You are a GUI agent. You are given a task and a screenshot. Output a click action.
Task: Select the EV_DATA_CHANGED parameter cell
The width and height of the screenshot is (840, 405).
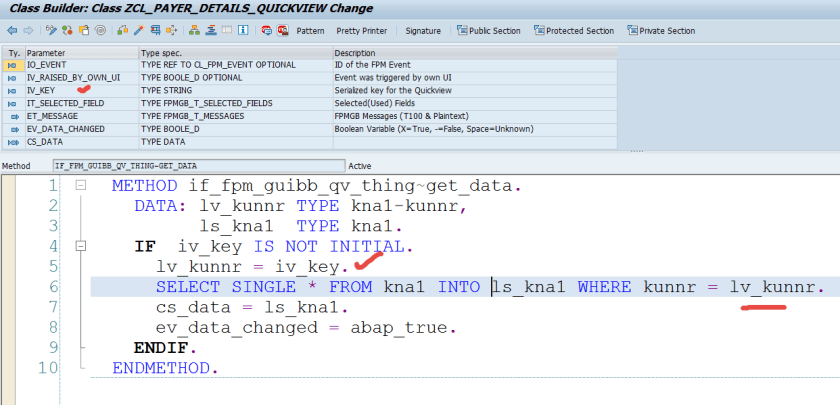click(81, 129)
